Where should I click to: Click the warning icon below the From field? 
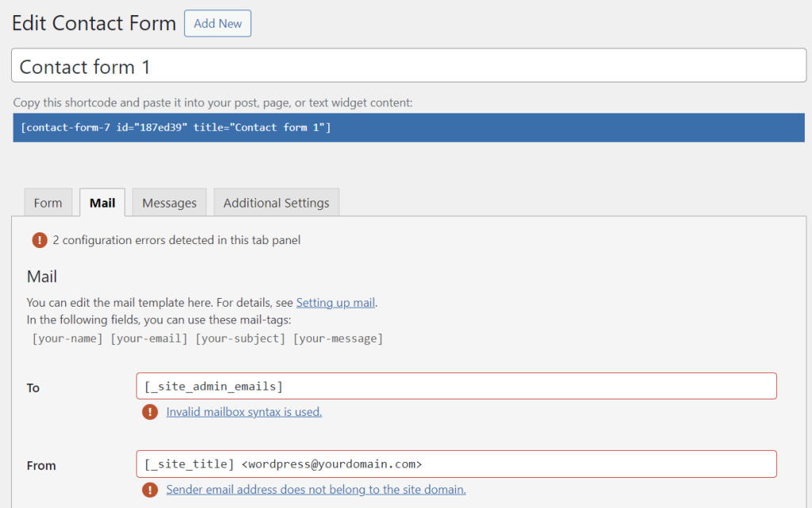(150, 491)
